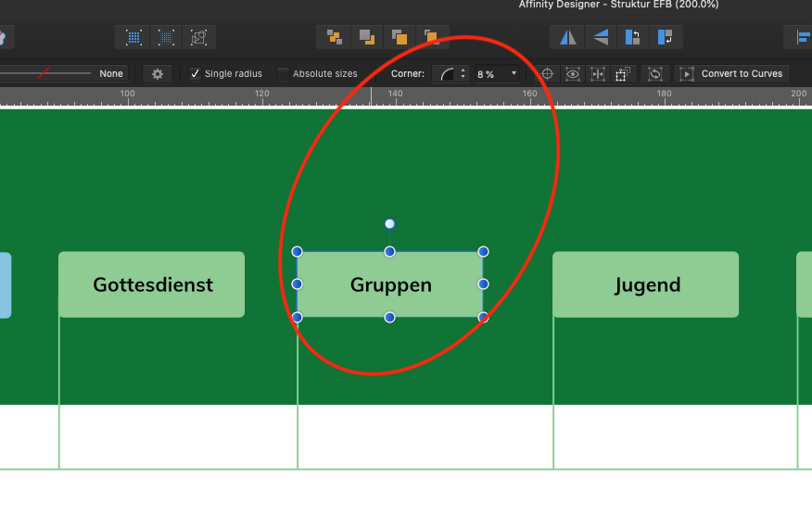
Task: Flip selection horizontally
Action: (x=568, y=37)
